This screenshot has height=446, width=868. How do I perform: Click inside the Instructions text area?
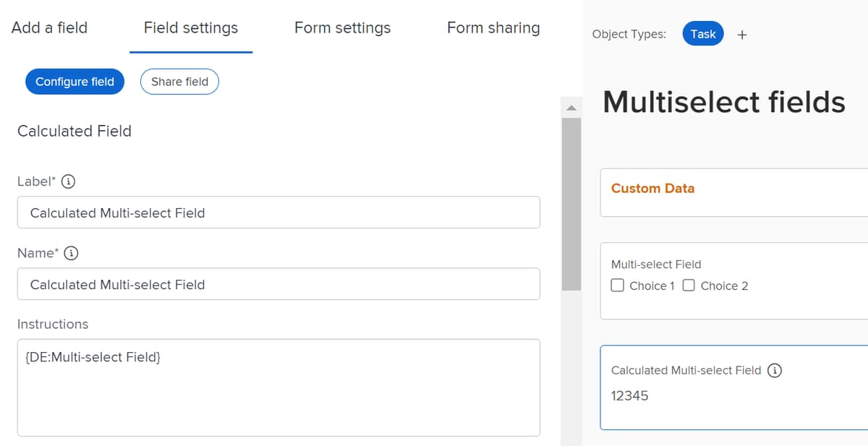(x=278, y=387)
